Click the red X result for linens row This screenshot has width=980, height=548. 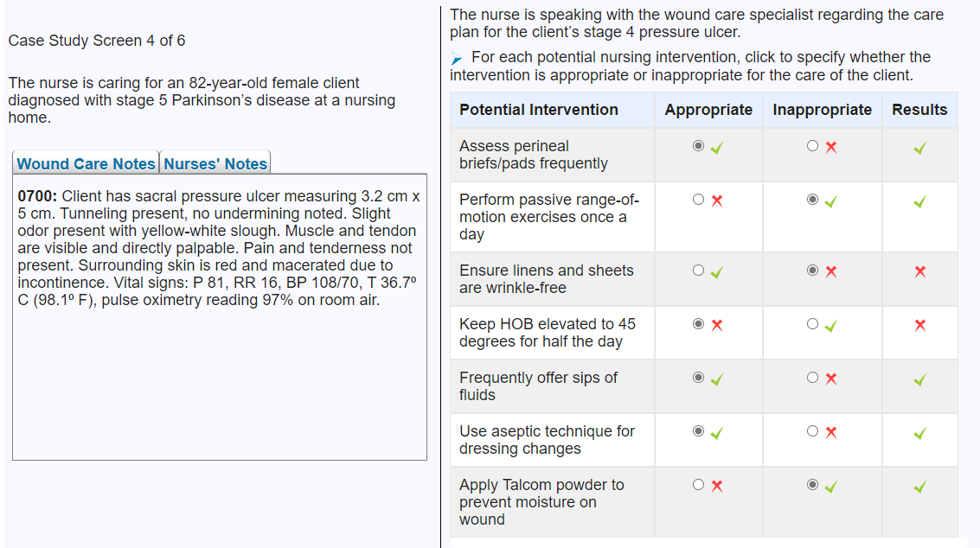pyautogui.click(x=920, y=271)
